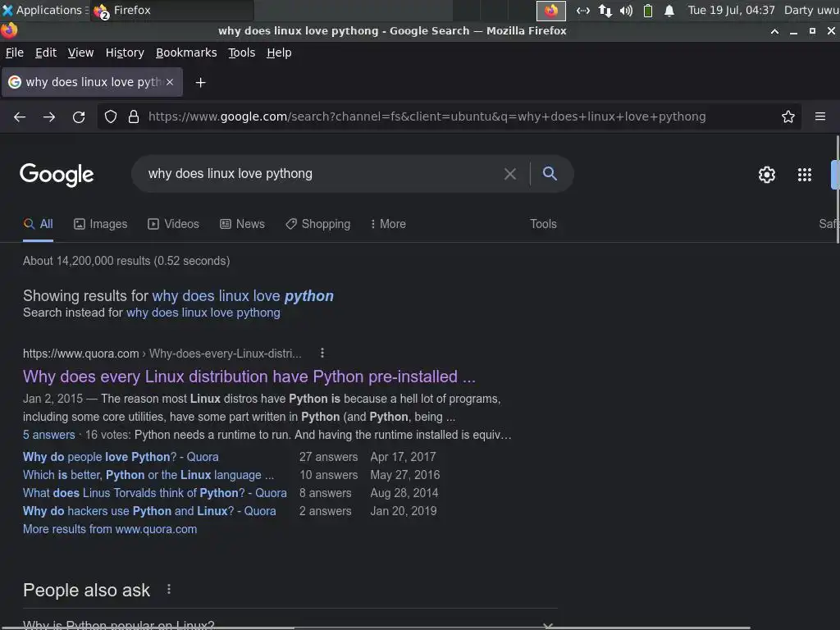The height and width of the screenshot is (630, 840).
Task: Expand the More search categories dropdown
Action: point(388,224)
